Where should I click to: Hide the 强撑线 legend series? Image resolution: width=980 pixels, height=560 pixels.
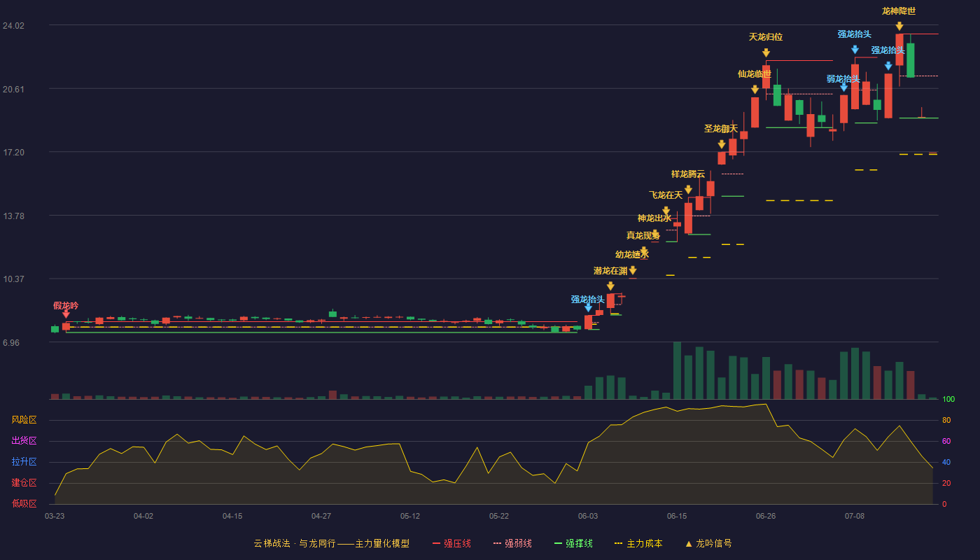[573, 543]
